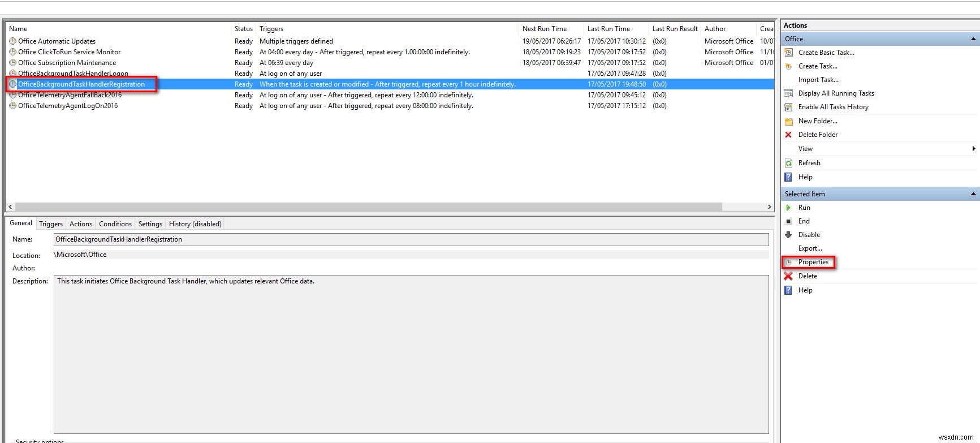Click the New Folder icon
Viewport: 980px width, 443px height.
click(x=788, y=121)
